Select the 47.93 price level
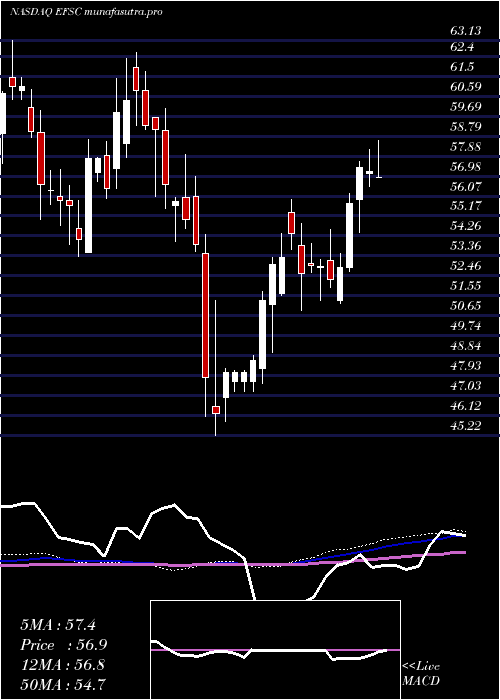The height and width of the screenshot is (700, 500). (x=466, y=366)
